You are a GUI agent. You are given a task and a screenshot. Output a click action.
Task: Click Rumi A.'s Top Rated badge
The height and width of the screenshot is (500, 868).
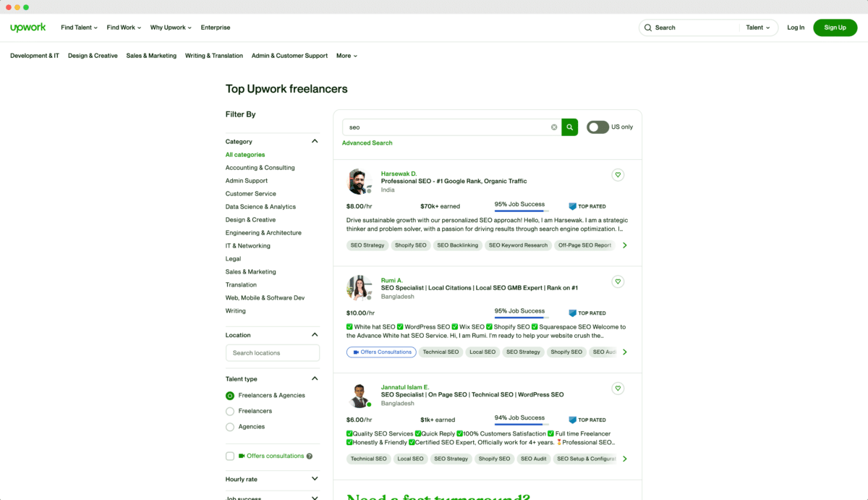[587, 313]
